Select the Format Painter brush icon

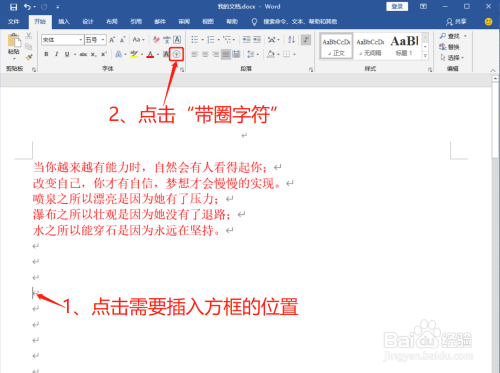point(29,57)
